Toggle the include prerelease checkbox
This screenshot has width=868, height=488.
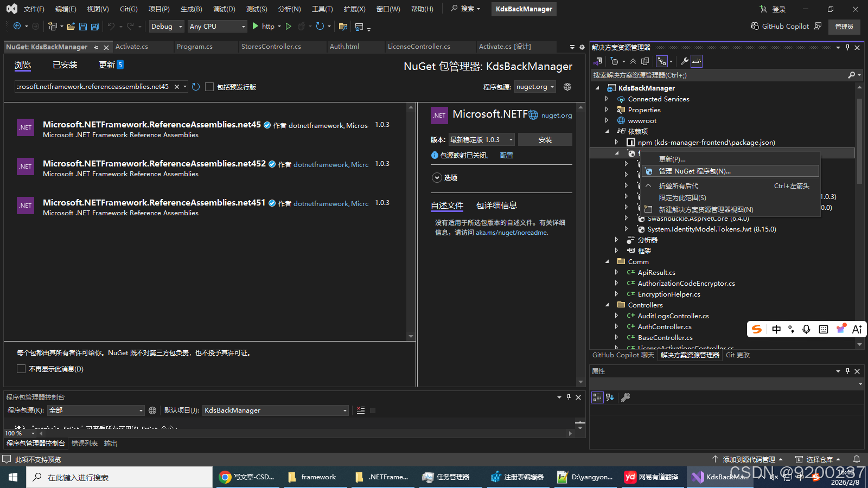(209, 87)
